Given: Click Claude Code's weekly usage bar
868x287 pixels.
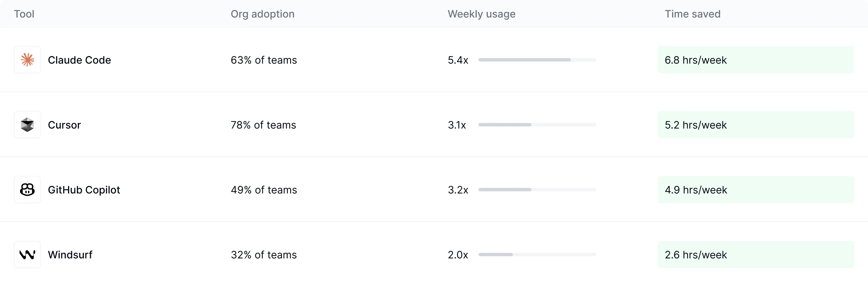Looking at the screenshot, I should point(537,60).
